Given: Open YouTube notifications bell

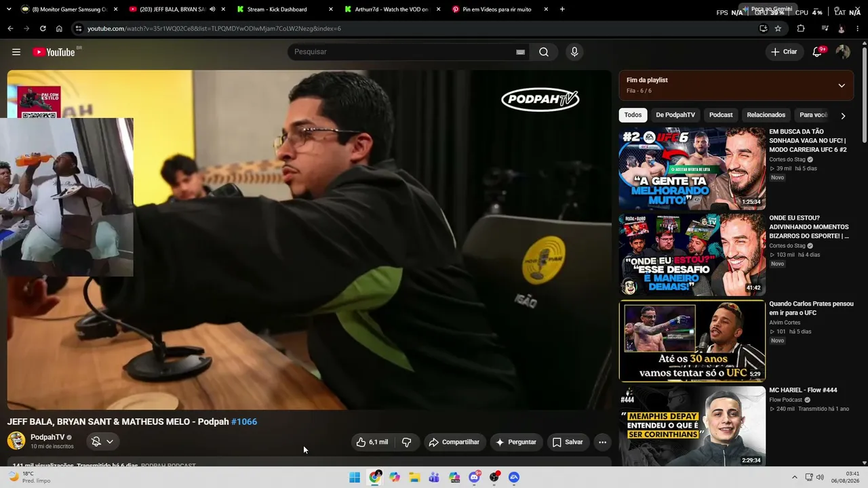Looking at the screenshot, I should click(x=817, y=52).
